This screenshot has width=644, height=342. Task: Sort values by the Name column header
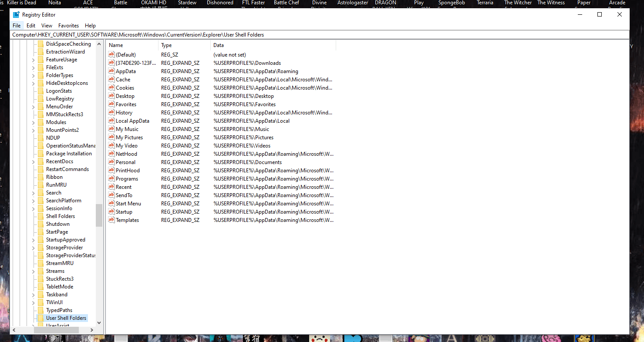click(x=132, y=45)
